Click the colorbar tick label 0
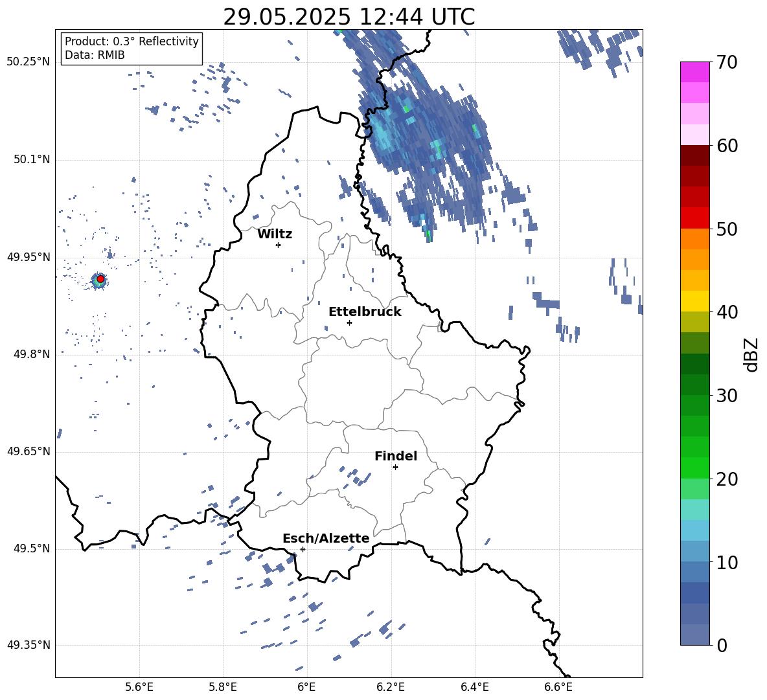 pyautogui.click(x=722, y=645)
